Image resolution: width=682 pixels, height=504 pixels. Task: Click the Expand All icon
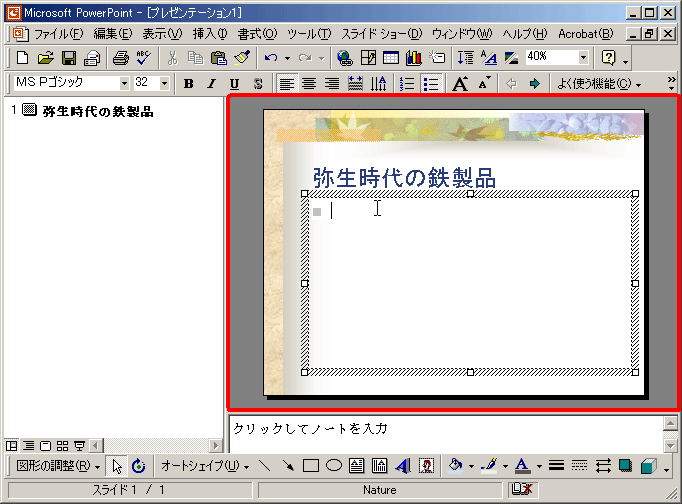point(466,58)
